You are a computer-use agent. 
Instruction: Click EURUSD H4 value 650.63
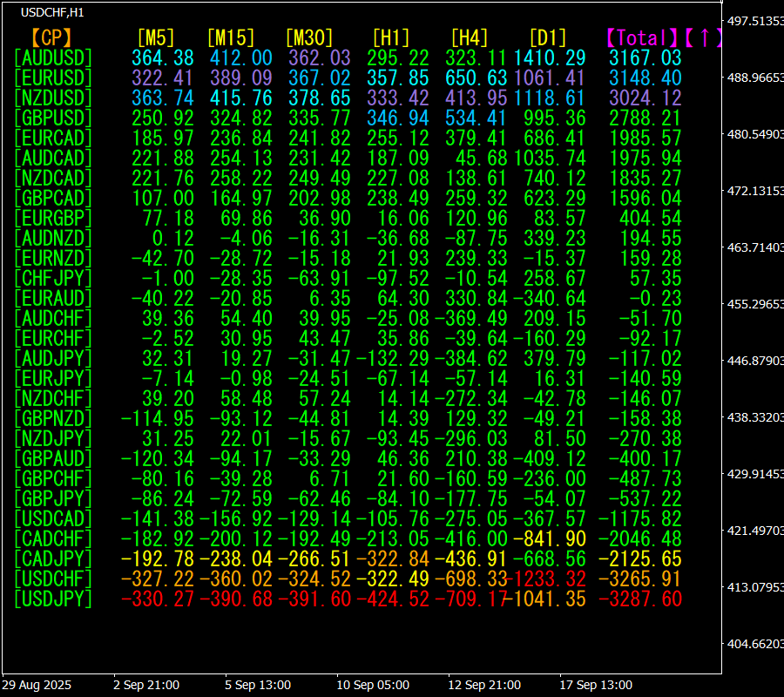(x=476, y=78)
